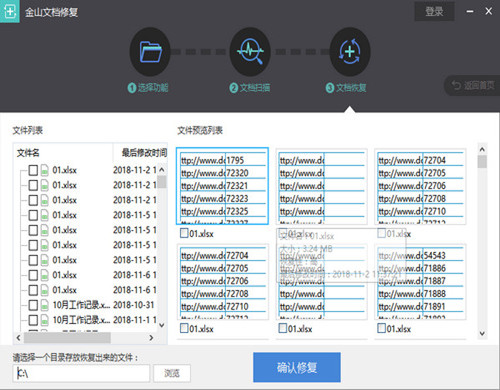Check the box for 10月工作记录 dated 2018-10-31
The height and width of the screenshot is (390, 500).
coord(33,305)
